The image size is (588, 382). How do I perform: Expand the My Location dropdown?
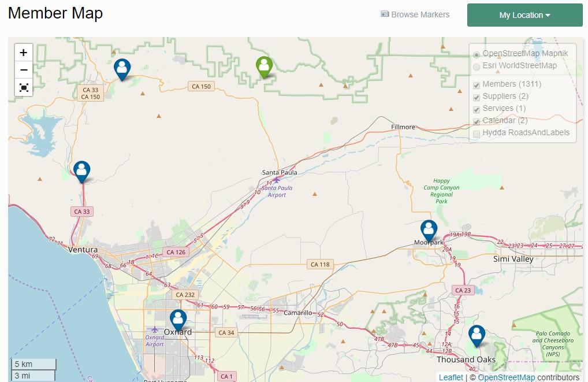(x=524, y=15)
